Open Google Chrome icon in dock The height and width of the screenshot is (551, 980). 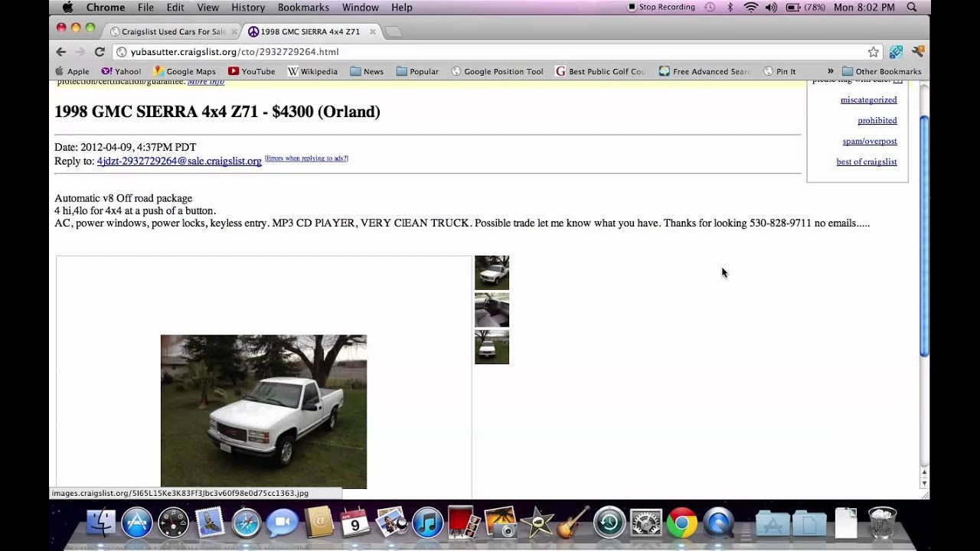(681, 523)
